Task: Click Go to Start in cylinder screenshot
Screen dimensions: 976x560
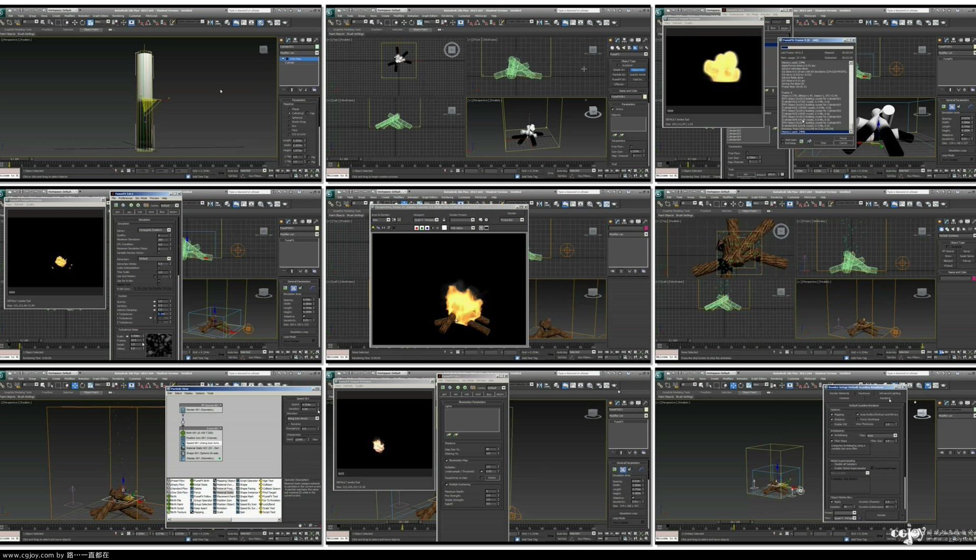Action: coord(271,171)
